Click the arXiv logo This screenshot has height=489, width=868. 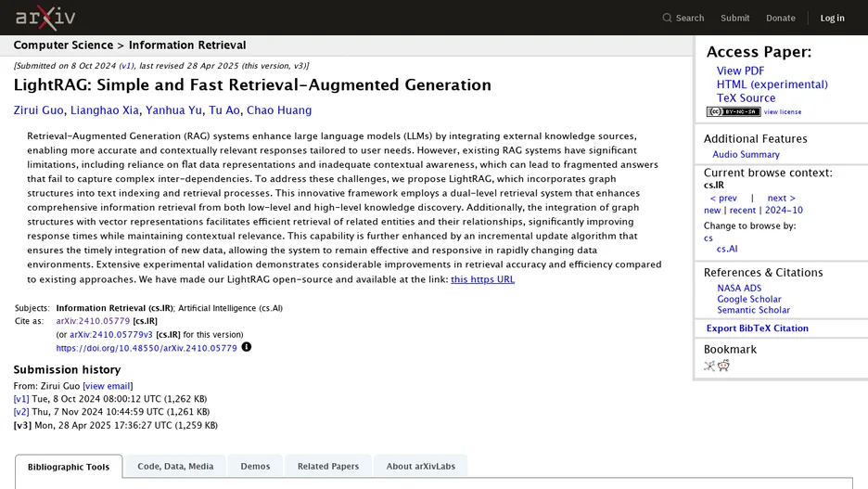(x=45, y=18)
